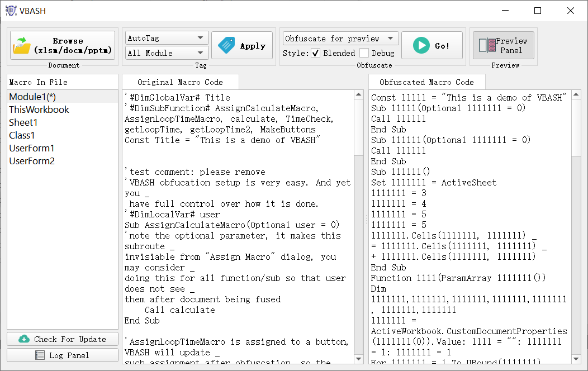
Task: Toggle the Preview Panel button
Action: point(503,45)
